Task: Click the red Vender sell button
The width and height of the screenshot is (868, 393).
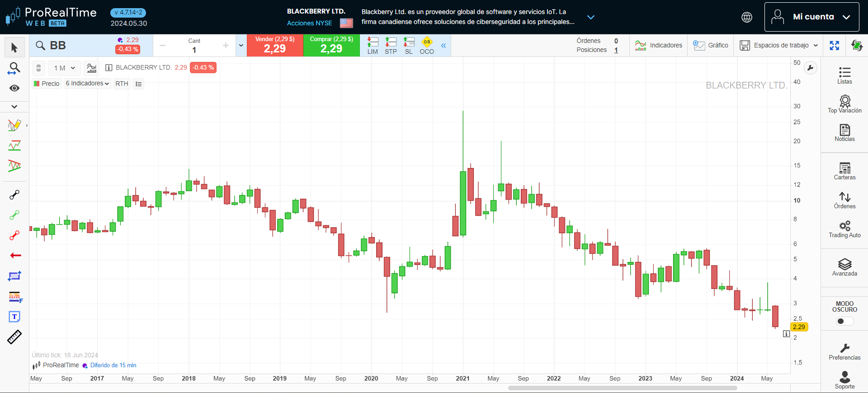Action: [275, 45]
